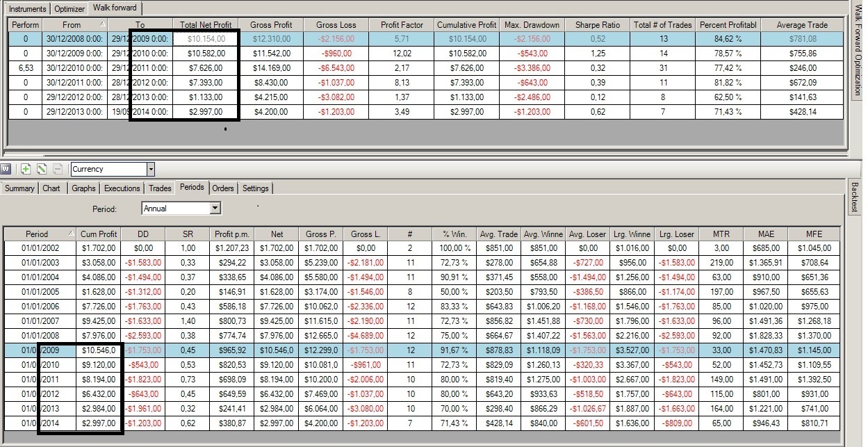This screenshot has width=868, height=447.
Task: Click the green pencil edit icon
Action: (x=42, y=169)
